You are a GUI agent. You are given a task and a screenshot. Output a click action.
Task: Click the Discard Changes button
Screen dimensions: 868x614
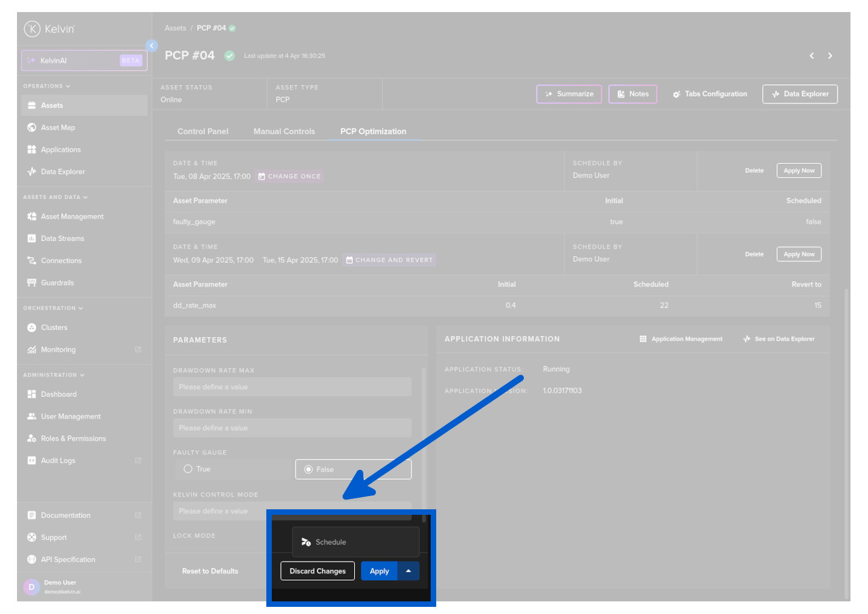(318, 571)
